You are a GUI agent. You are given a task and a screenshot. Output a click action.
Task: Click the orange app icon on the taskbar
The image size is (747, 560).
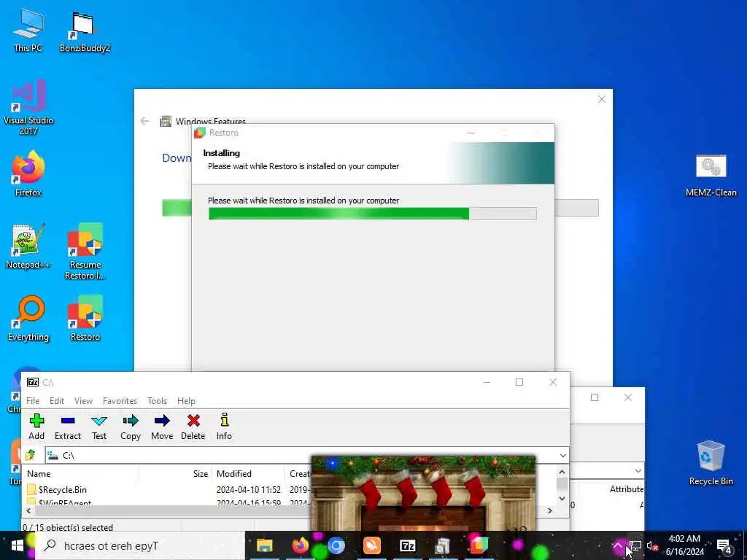371,545
